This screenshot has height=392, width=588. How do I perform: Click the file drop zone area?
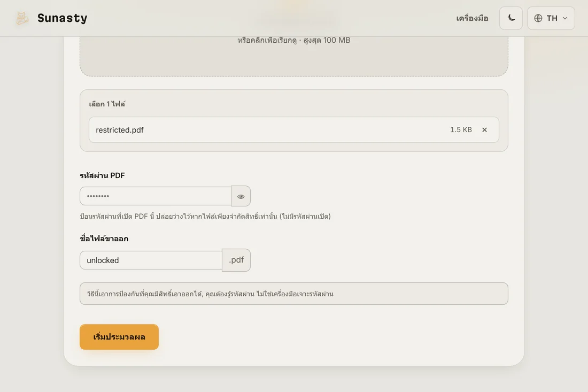(x=293, y=56)
